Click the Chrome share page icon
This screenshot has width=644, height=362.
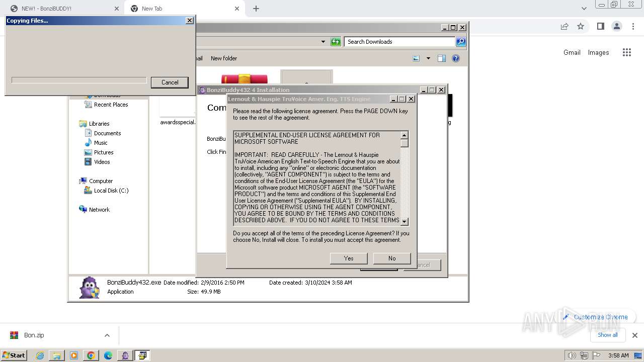click(x=565, y=26)
